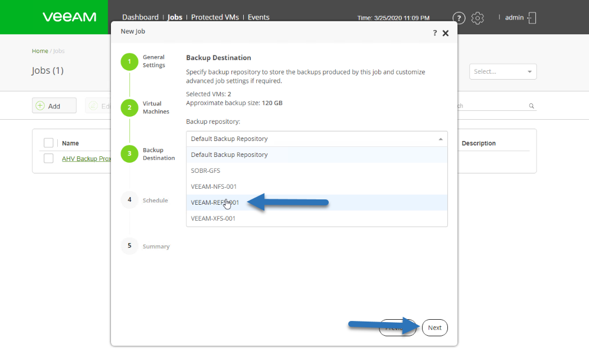Choose SOBR-GFS repository option
This screenshot has height=364, width=589.
[317, 170]
